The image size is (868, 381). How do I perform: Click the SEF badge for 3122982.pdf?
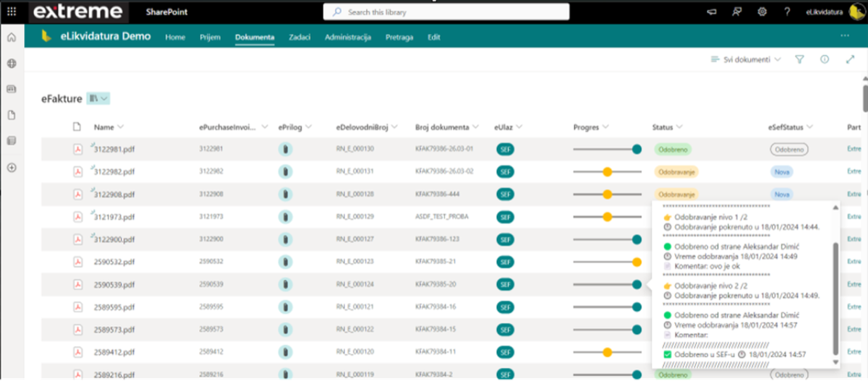coord(506,172)
